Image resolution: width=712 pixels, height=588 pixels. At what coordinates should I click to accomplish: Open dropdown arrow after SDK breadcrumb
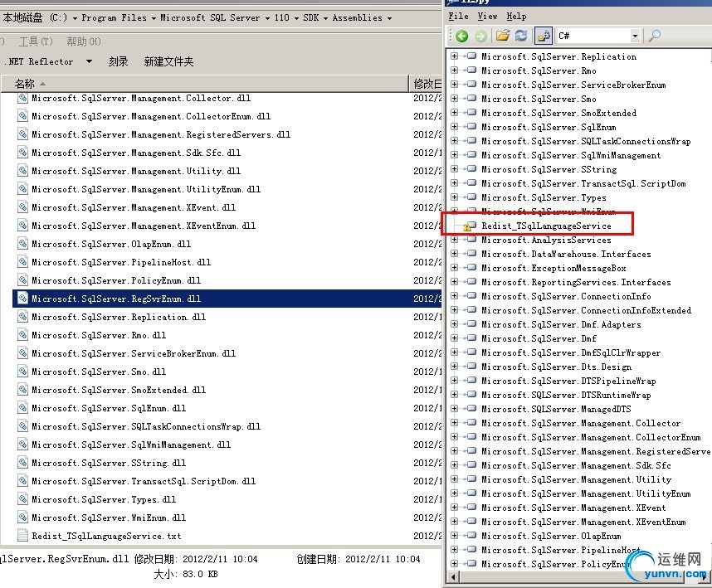325,18
